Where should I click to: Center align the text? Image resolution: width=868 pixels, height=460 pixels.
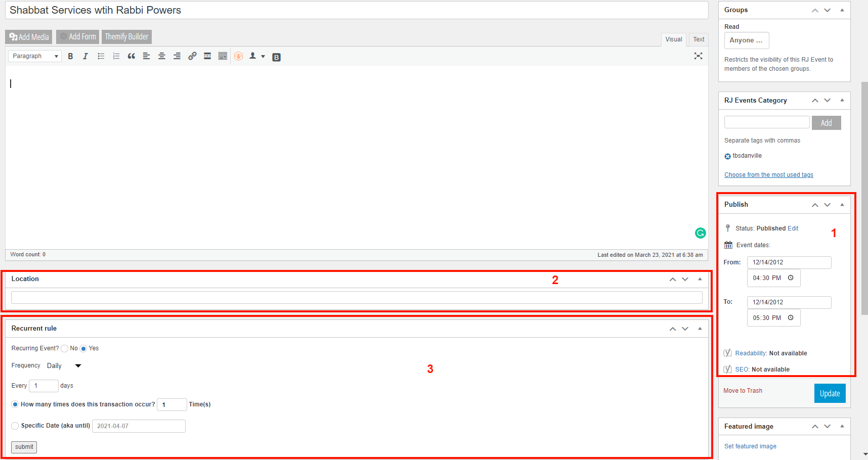[162, 56]
